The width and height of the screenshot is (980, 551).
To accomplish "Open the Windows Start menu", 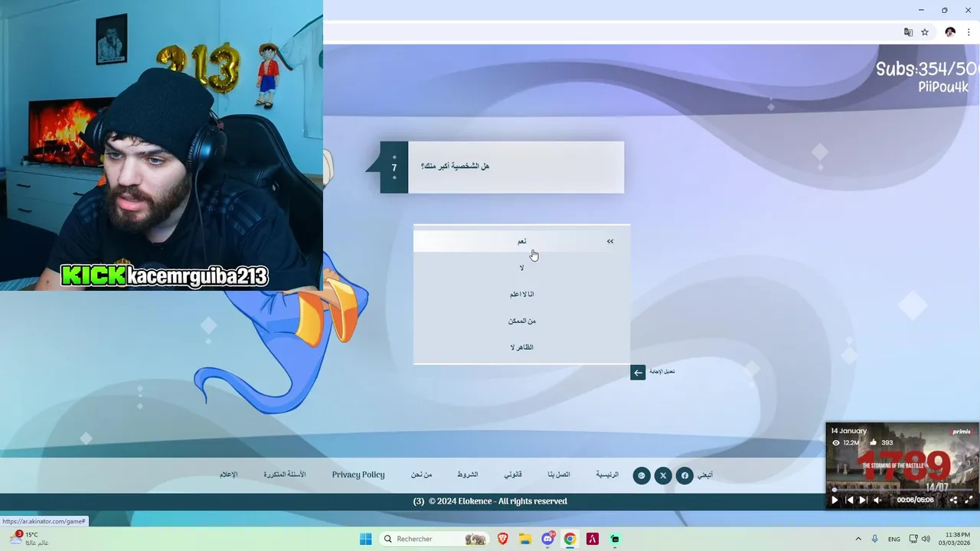I will [x=366, y=539].
